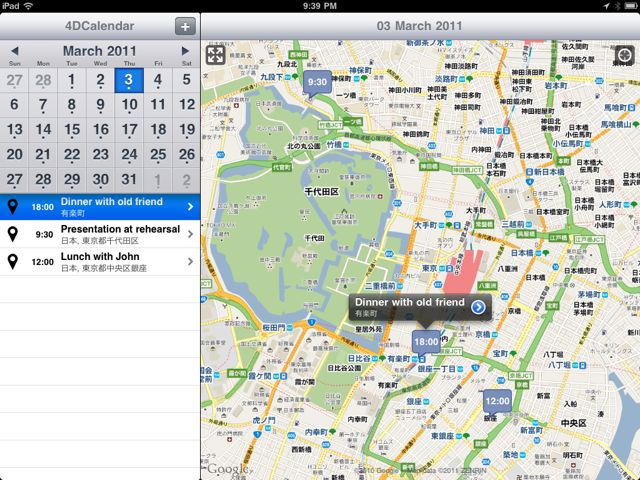Tap location pin icon of Dinner event
640x480 pixels.
(13, 207)
